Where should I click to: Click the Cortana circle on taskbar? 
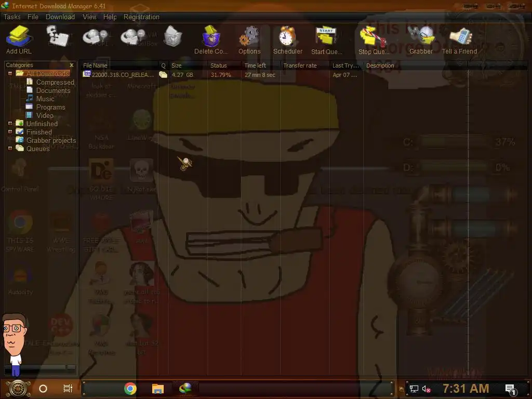pyautogui.click(x=43, y=389)
